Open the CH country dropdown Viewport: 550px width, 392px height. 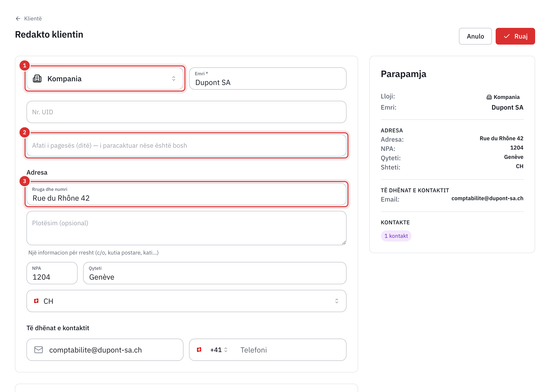187,301
